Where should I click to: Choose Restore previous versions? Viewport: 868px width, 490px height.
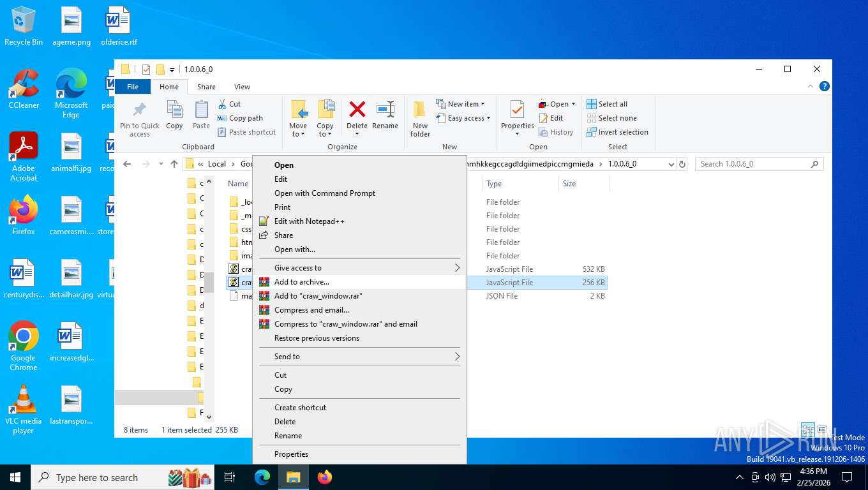(360, 338)
